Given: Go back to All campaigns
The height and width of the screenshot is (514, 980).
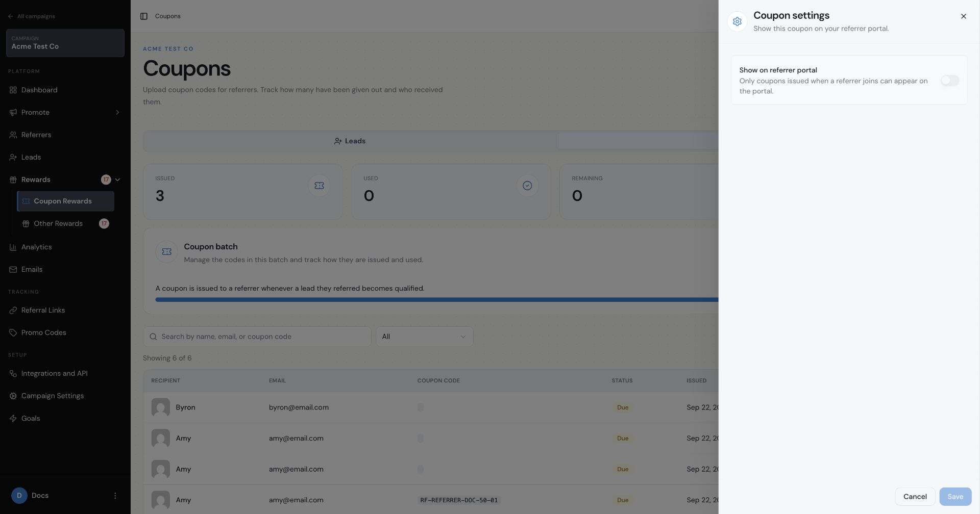Looking at the screenshot, I should (31, 16).
